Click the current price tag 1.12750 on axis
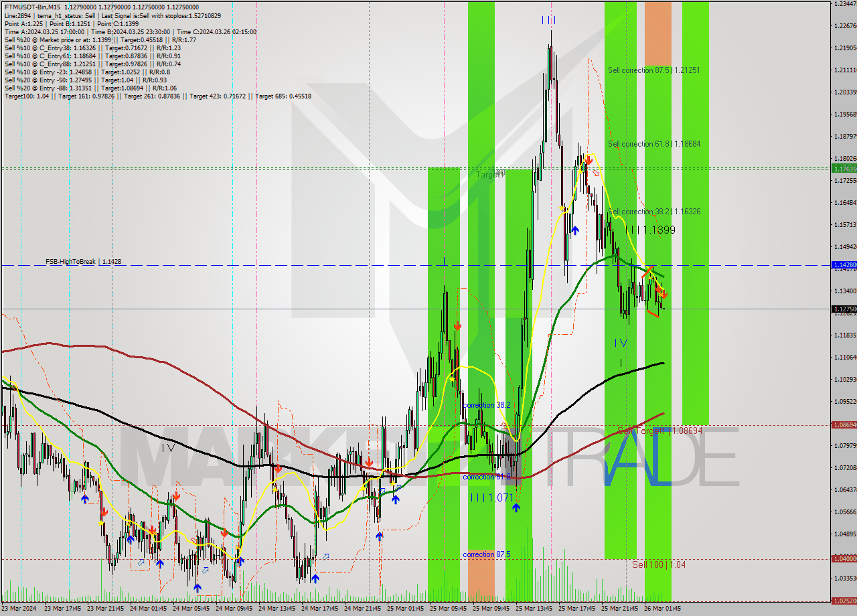This screenshot has height=616, width=857. pyautogui.click(x=843, y=309)
